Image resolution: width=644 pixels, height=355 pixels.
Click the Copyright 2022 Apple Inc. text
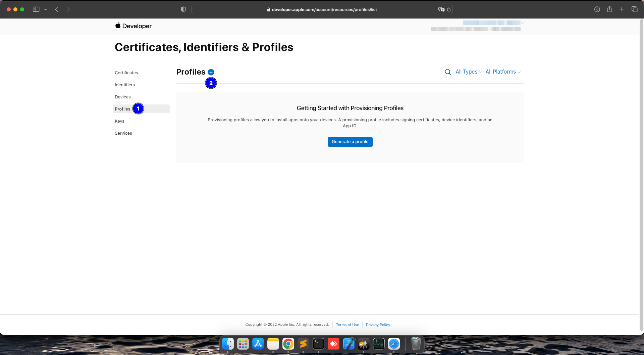click(x=287, y=324)
